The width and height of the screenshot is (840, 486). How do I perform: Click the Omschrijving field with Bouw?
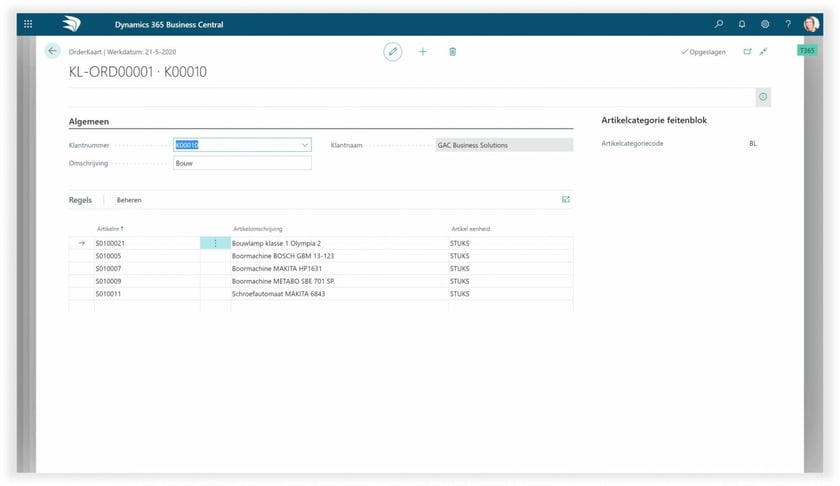coord(242,163)
